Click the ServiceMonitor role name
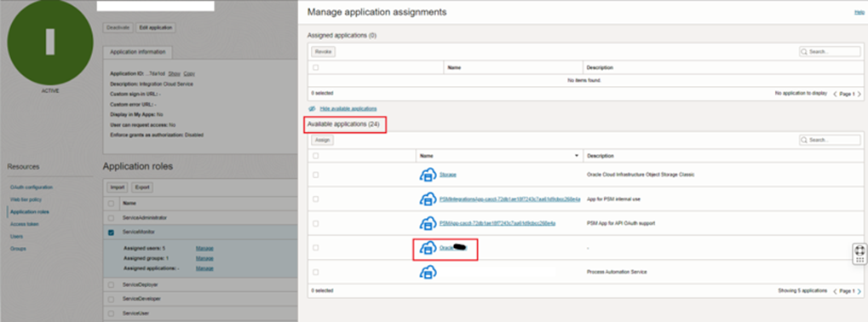The width and height of the screenshot is (868, 322). (x=139, y=233)
